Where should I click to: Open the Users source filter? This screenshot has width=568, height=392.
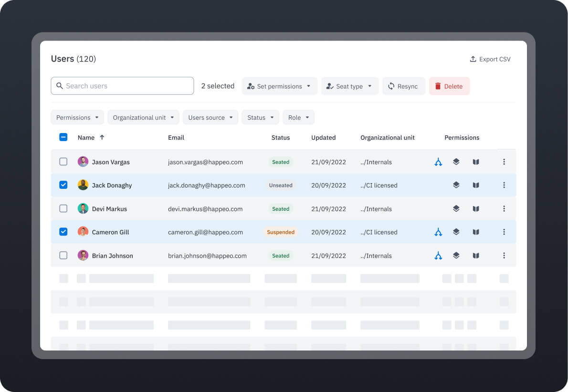click(210, 117)
